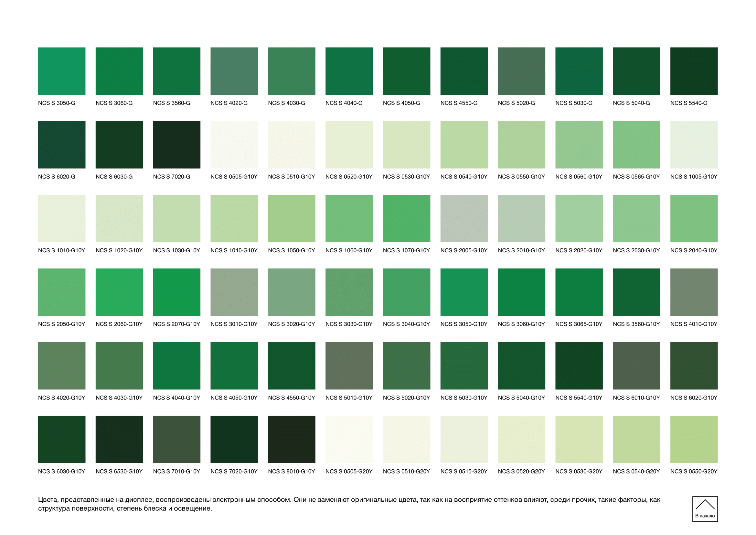The height and width of the screenshot is (535, 756).
Task: Select the NCS S 4050-G10Y swatch
Action: click(x=234, y=366)
